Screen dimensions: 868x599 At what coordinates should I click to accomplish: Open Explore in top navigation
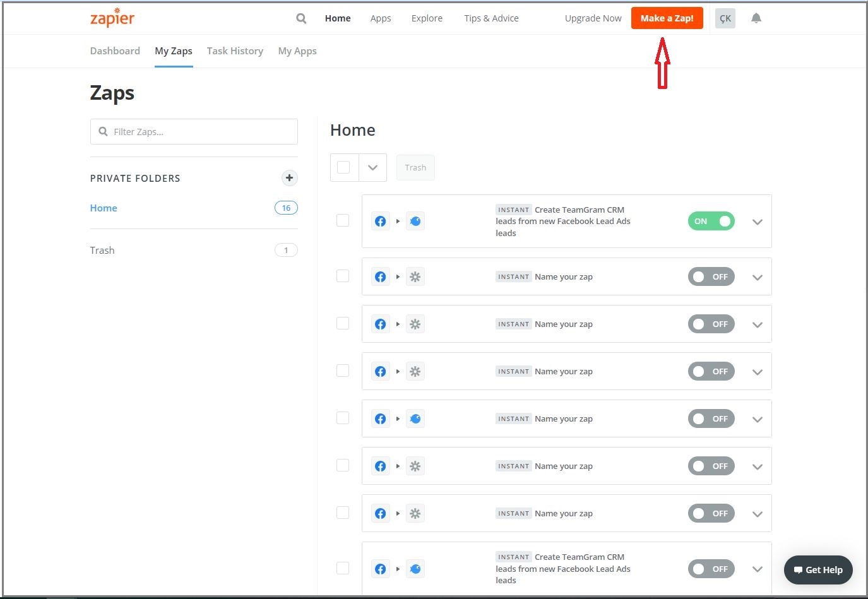[427, 18]
